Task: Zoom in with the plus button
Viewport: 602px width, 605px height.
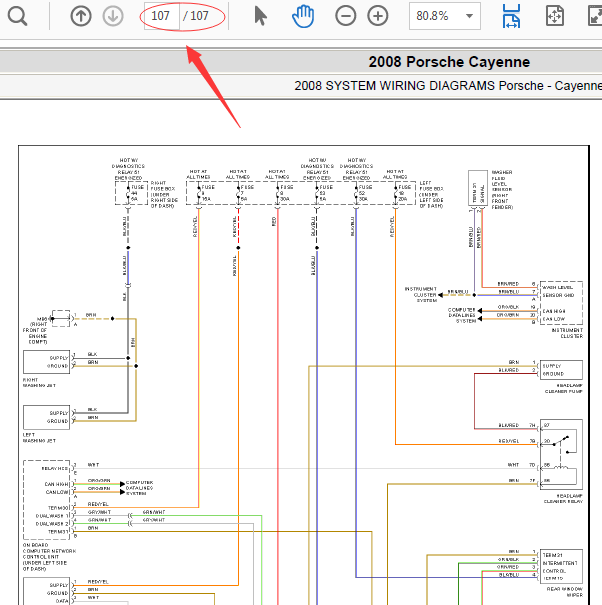Action: [x=377, y=16]
